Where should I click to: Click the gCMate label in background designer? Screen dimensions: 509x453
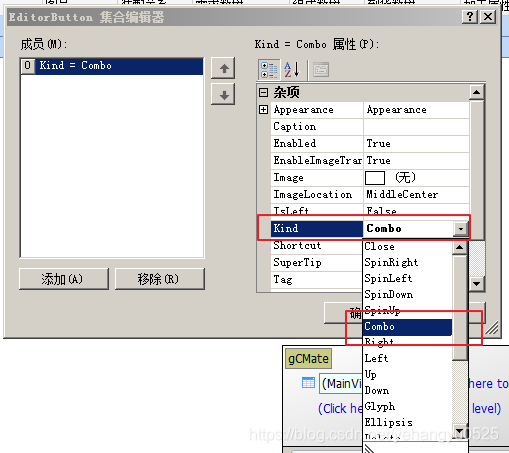click(308, 359)
